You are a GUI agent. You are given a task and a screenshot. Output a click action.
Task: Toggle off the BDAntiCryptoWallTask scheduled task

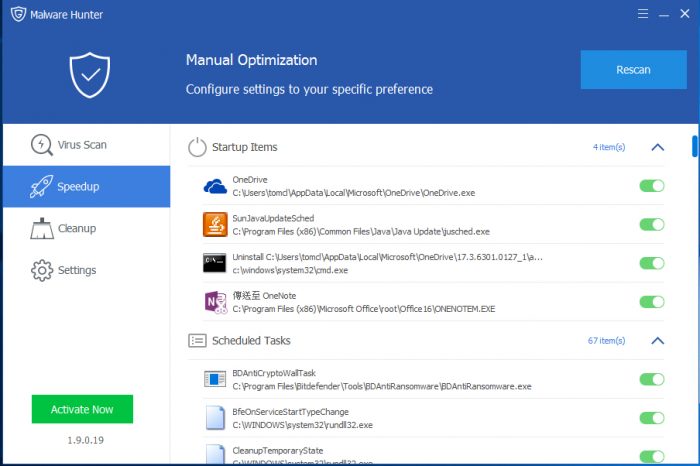tap(651, 379)
